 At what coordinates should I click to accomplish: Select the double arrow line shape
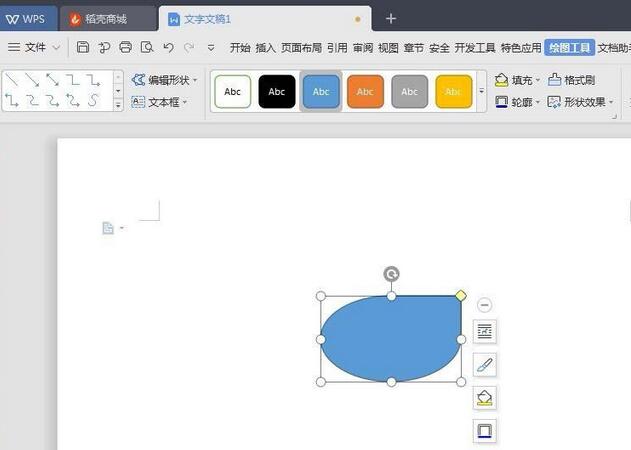pos(52,80)
